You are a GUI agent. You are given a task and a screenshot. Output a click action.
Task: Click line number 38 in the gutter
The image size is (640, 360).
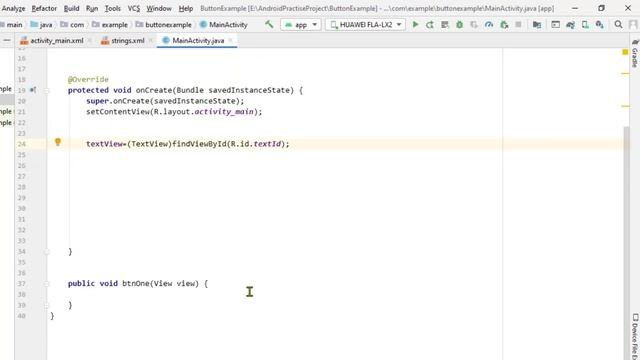click(x=22, y=294)
